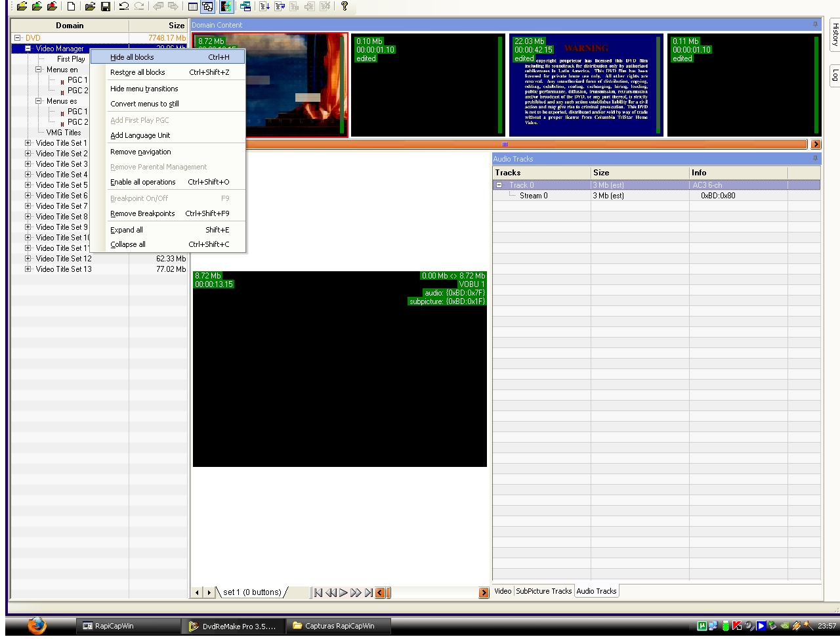This screenshot has width=840, height=639.
Task: Click the blue play-button tray icon
Action: (x=761, y=626)
